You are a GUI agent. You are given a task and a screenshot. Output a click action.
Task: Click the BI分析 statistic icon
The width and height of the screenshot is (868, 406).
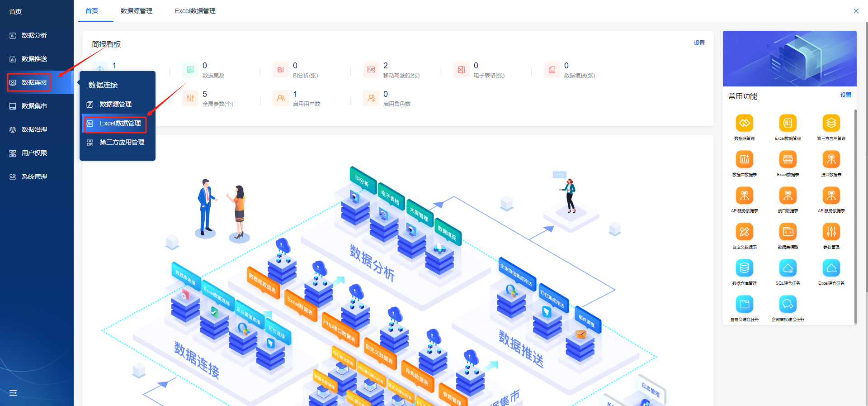(x=281, y=70)
